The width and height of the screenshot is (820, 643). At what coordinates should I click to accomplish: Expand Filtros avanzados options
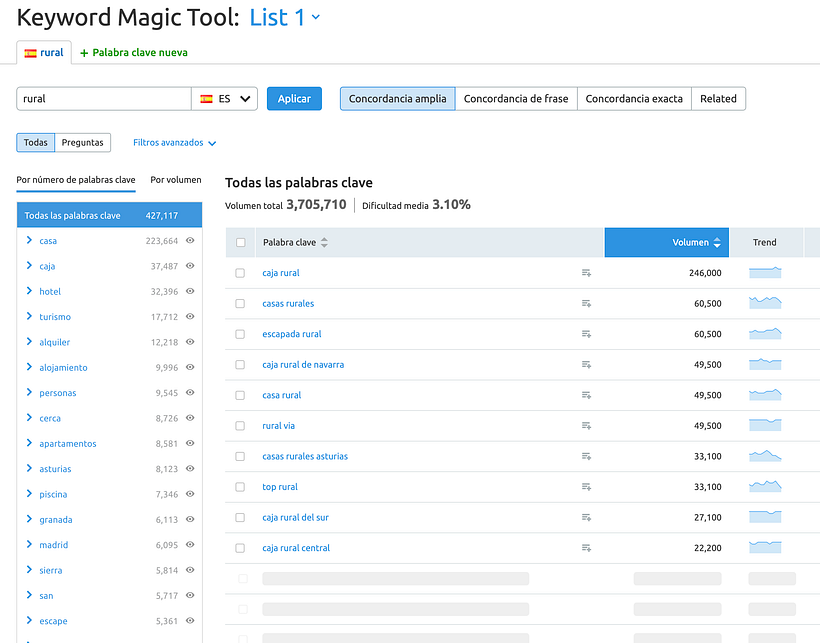pos(174,143)
